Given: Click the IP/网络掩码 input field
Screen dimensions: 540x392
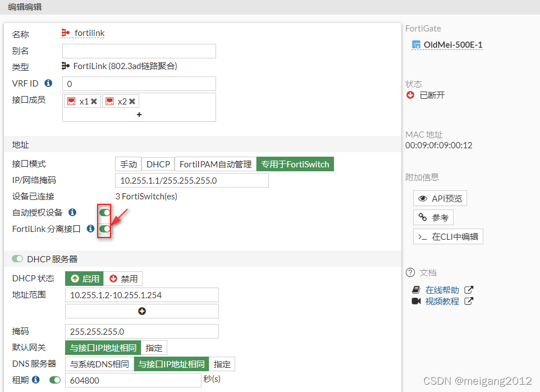Looking at the screenshot, I should [x=192, y=180].
